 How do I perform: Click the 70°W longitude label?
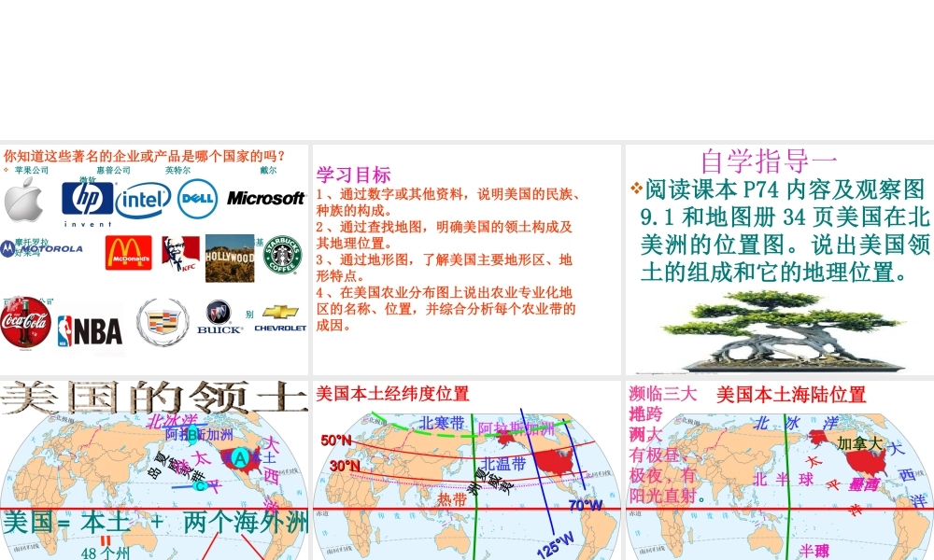pyautogui.click(x=586, y=505)
